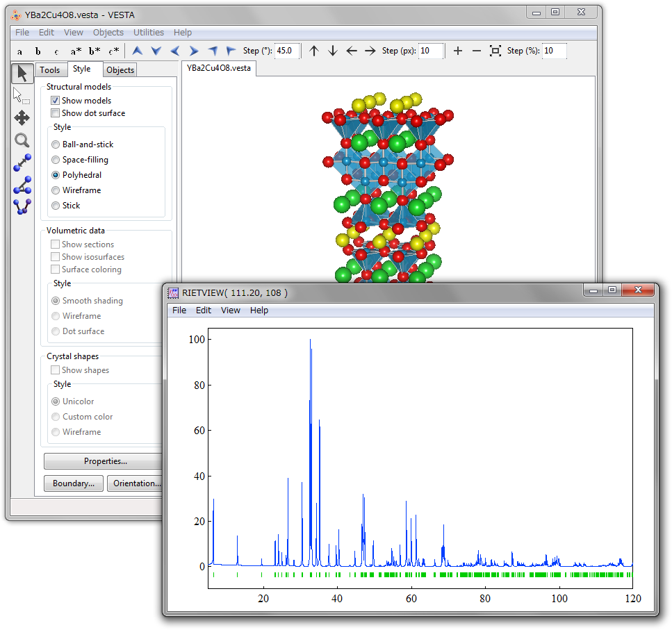Click the rotation Step angle field

(x=287, y=51)
